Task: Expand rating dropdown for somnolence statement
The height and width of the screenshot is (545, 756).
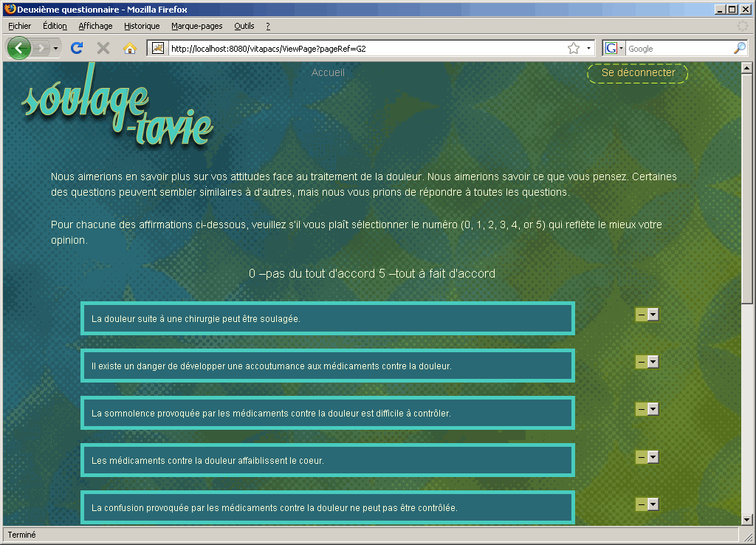Action: point(647,409)
